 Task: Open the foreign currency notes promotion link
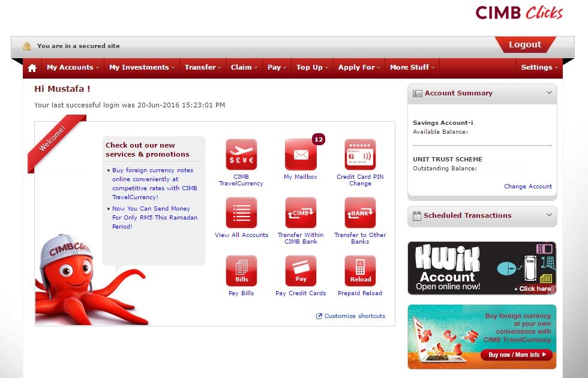155,184
